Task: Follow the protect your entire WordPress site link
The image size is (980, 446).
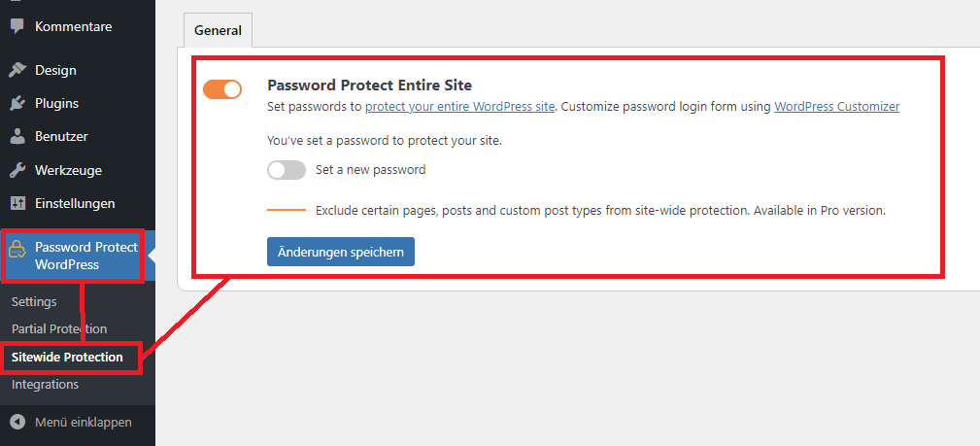Action: pyautogui.click(x=459, y=107)
